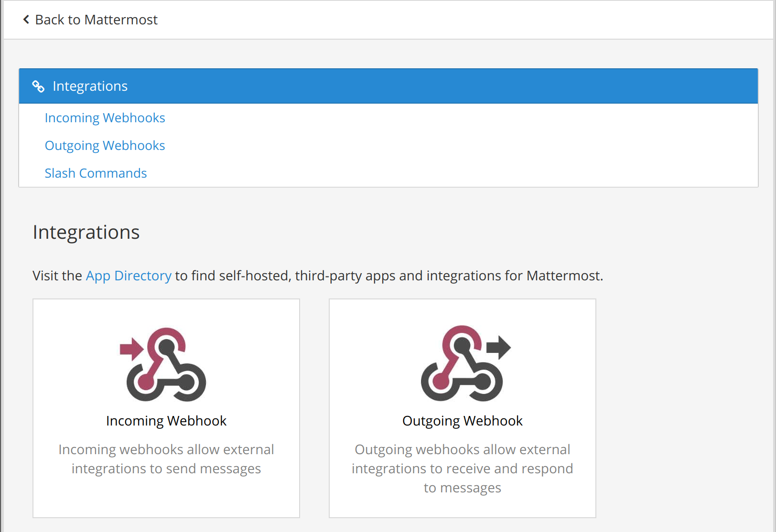Click the back chevron arrow at top left
Screen dimensions: 776x532
26,19
